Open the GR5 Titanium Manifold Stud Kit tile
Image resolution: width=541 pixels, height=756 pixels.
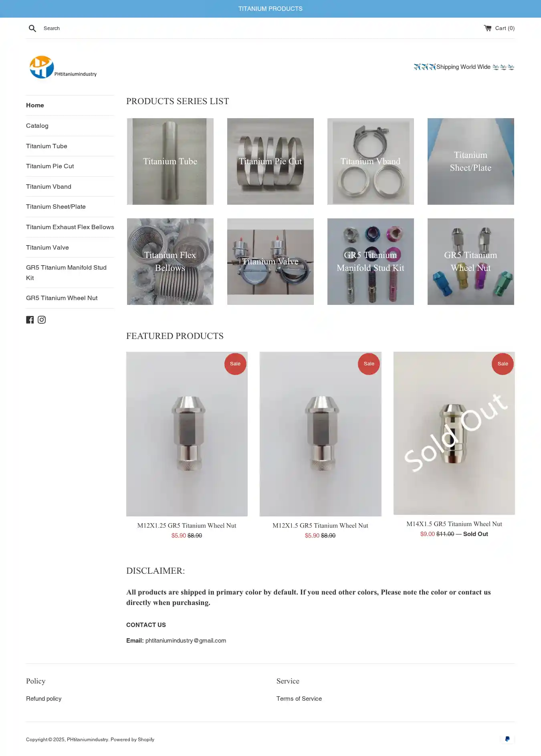pos(371,262)
